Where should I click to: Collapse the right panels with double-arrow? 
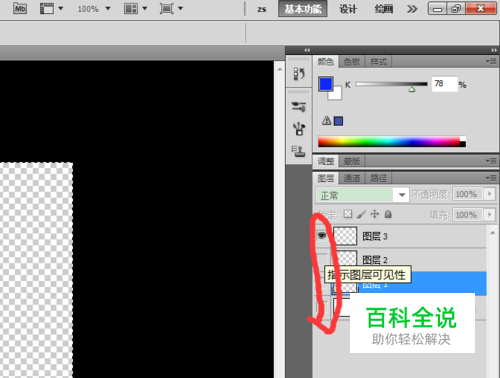[x=494, y=50]
